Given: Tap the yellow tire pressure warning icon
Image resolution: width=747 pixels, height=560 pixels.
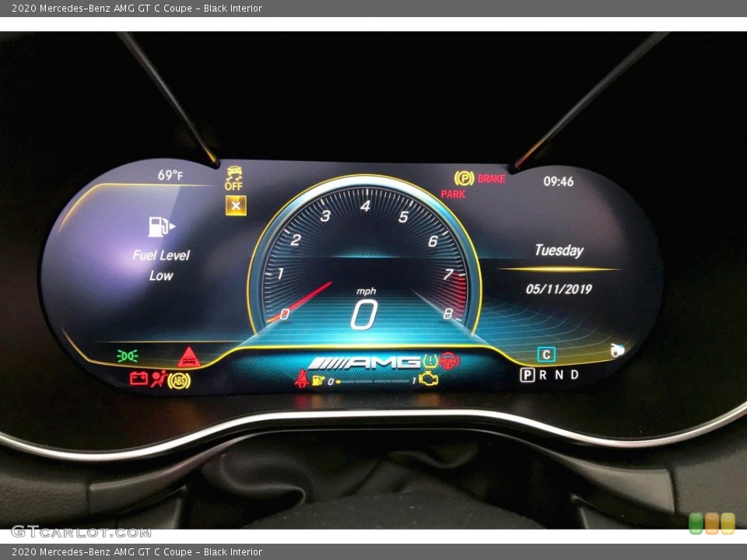Looking at the screenshot, I should point(430,362).
